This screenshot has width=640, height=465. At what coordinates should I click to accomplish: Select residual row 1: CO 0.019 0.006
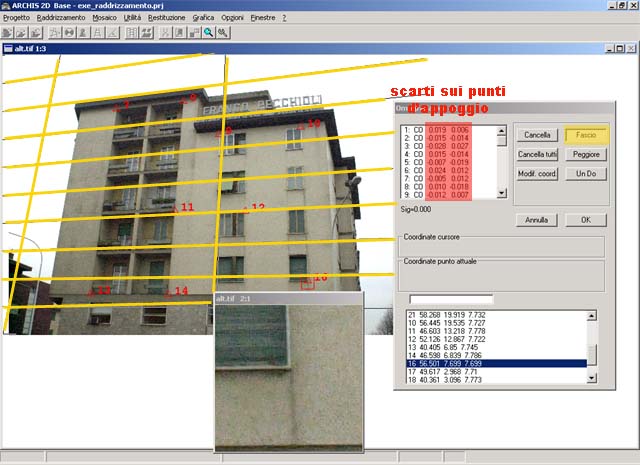[x=449, y=130]
